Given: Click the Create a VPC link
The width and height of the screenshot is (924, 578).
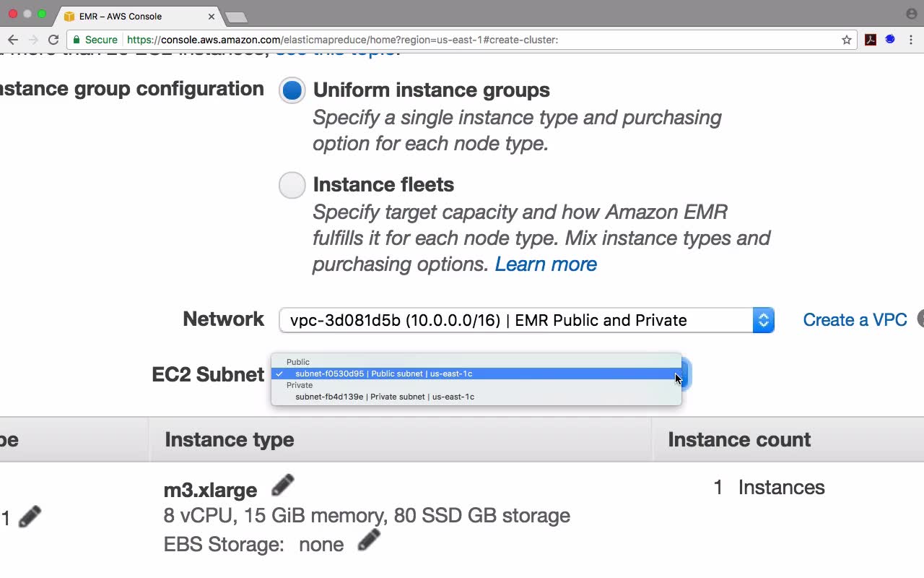Looking at the screenshot, I should tap(855, 320).
